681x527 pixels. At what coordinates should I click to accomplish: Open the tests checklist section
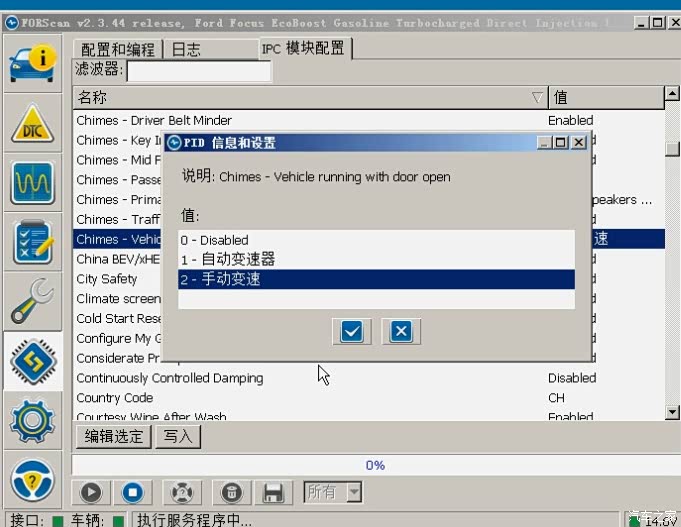(32, 242)
